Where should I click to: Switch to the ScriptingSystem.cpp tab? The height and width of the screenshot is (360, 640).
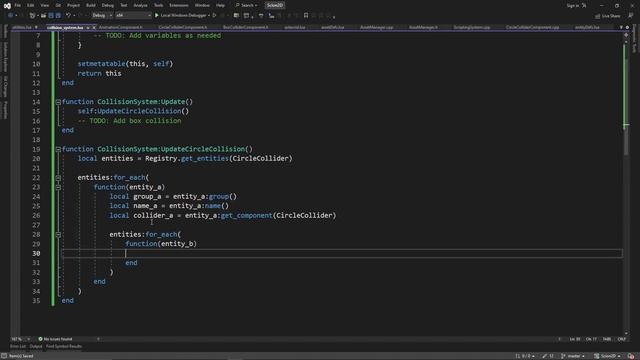(x=472, y=27)
